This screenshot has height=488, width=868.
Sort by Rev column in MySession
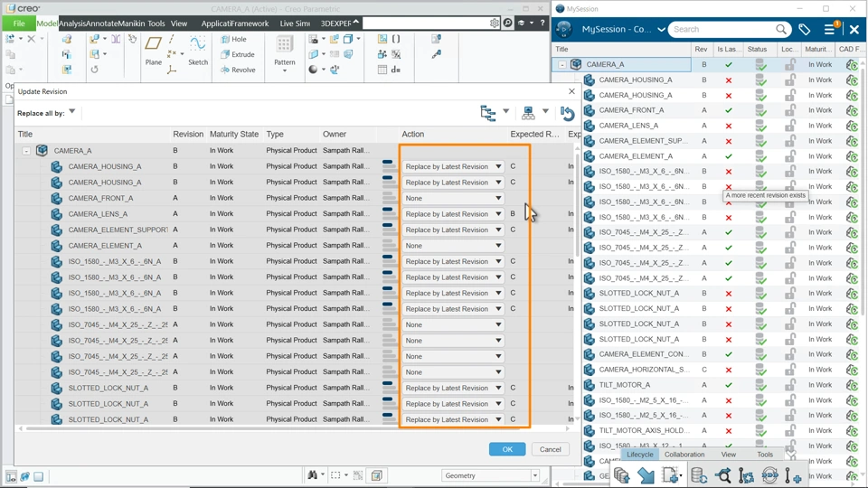(701, 49)
